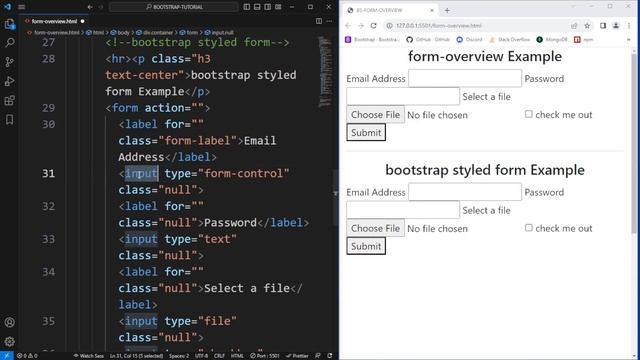Open Customize Layout in VS Code title bar
Viewport: 640px width, 360px height.
278,7
